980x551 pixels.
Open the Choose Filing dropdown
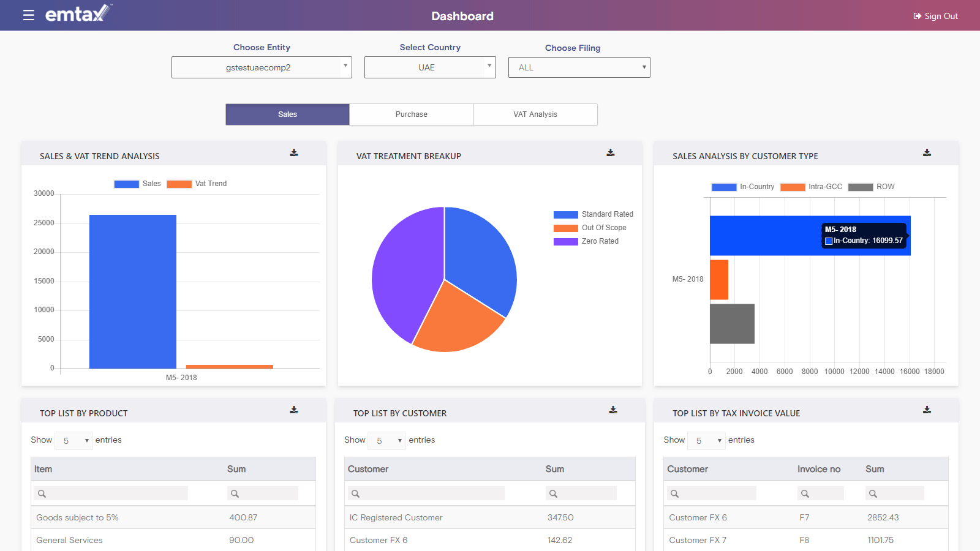pos(579,67)
